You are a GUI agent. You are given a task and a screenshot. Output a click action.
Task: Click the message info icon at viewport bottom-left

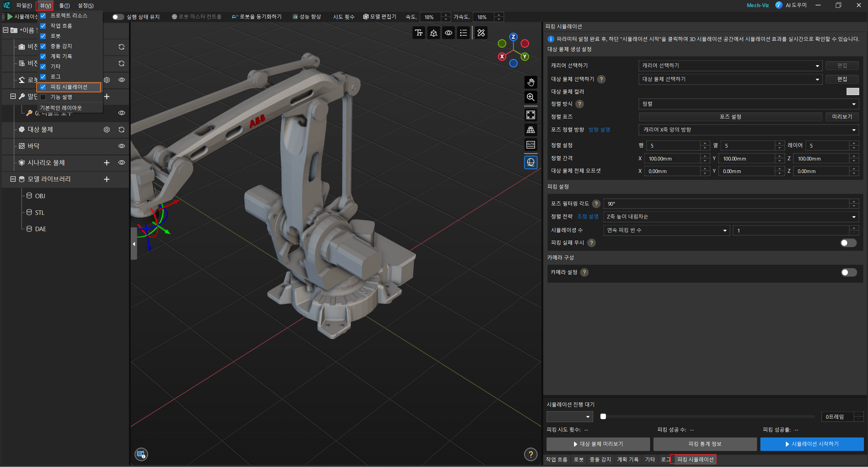141,454
